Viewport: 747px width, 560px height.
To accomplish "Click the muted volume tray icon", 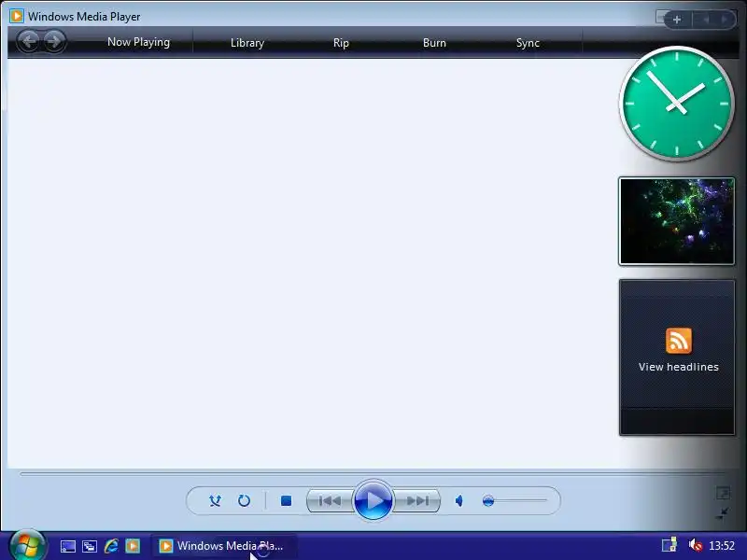I will 695,545.
